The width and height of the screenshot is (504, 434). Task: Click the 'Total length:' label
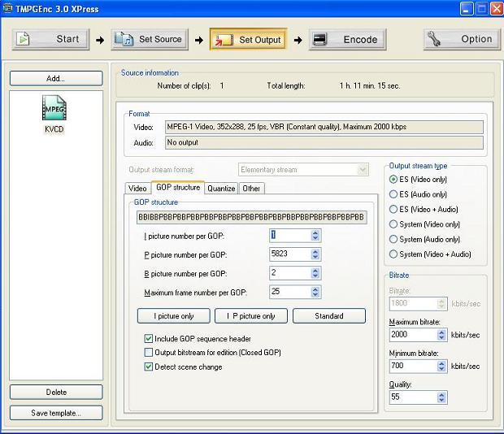tap(286, 86)
